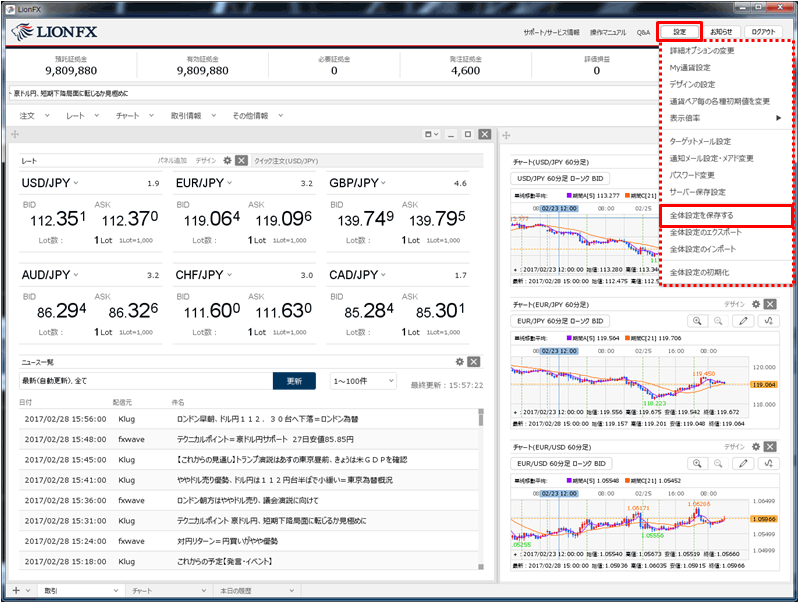This screenshot has width=799, height=603.
Task: Open the クイック注文(USD/JPY) tab
Action: (286, 161)
